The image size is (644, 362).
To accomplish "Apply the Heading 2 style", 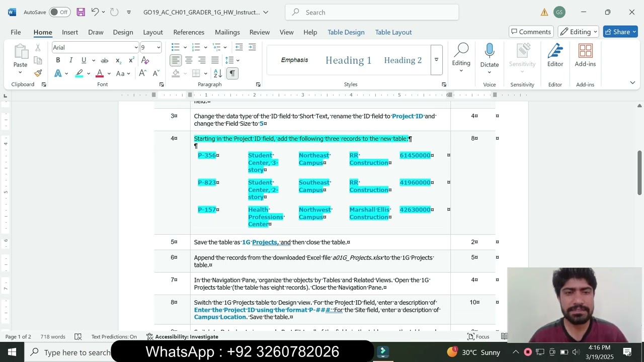I will pos(403,60).
